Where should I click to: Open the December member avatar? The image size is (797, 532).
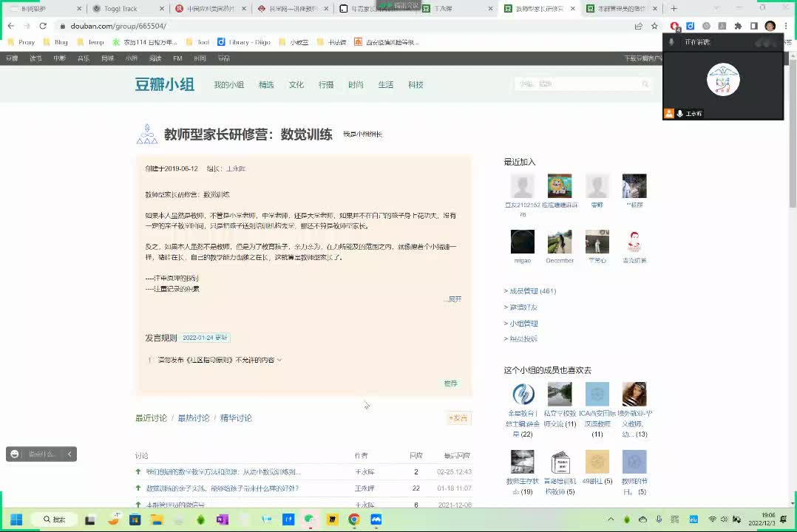[x=560, y=242]
